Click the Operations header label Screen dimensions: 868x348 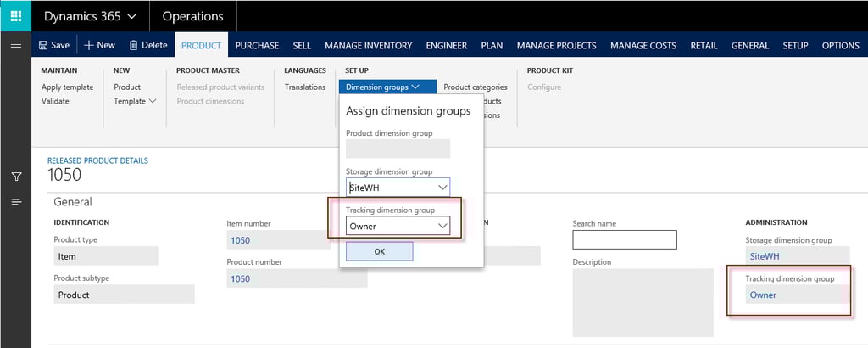pyautogui.click(x=192, y=16)
